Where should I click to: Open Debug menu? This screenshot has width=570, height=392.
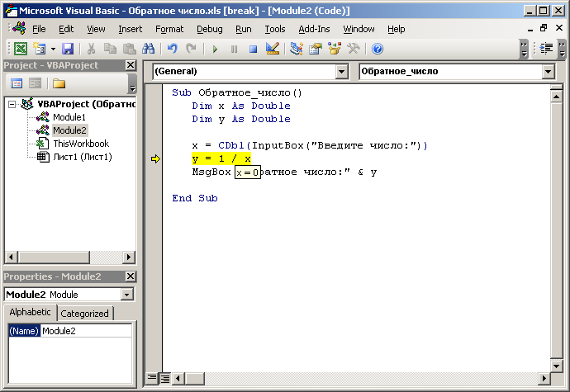(x=209, y=29)
